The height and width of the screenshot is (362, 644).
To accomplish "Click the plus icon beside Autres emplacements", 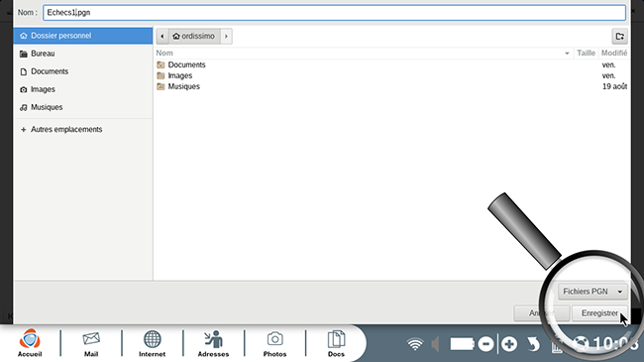I will coord(24,130).
